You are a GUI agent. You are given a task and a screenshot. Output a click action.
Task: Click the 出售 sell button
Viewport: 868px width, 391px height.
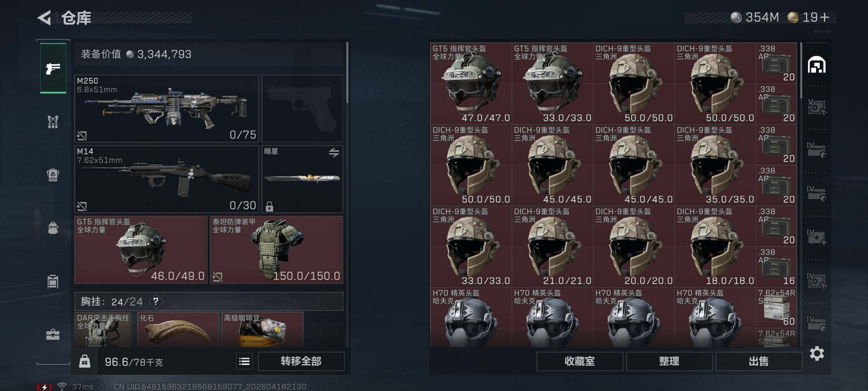(759, 361)
